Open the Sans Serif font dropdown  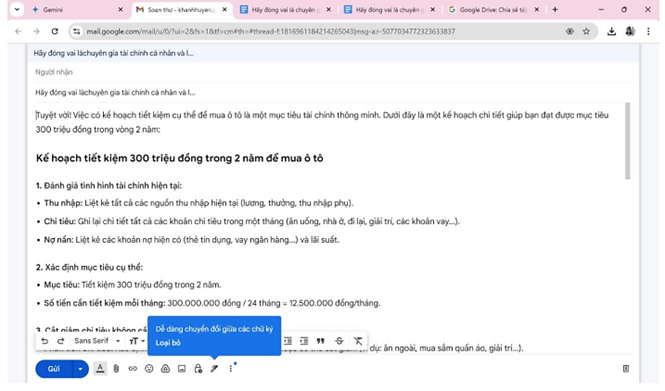click(x=97, y=341)
